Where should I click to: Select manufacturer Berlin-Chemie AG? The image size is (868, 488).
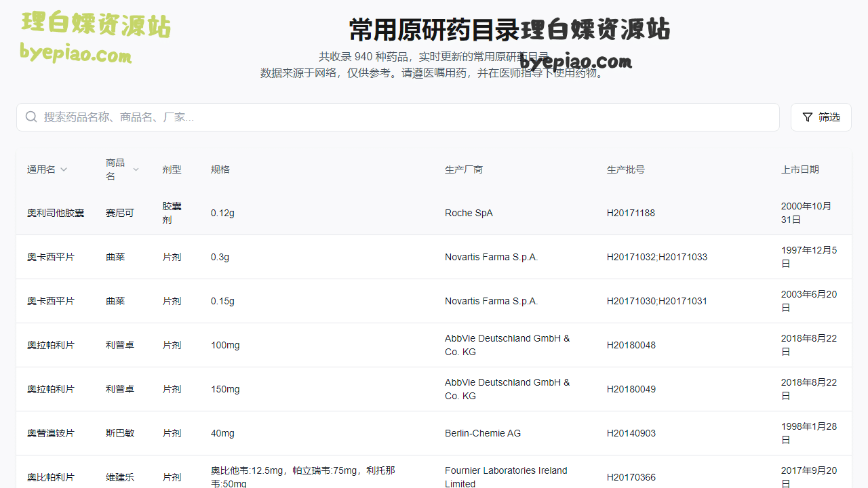tap(483, 433)
